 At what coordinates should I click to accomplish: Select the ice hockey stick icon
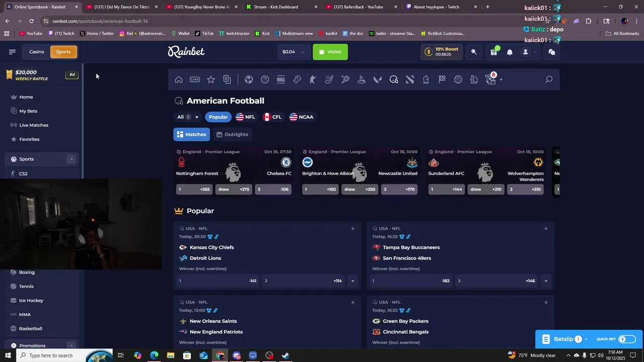pyautogui.click(x=329, y=79)
